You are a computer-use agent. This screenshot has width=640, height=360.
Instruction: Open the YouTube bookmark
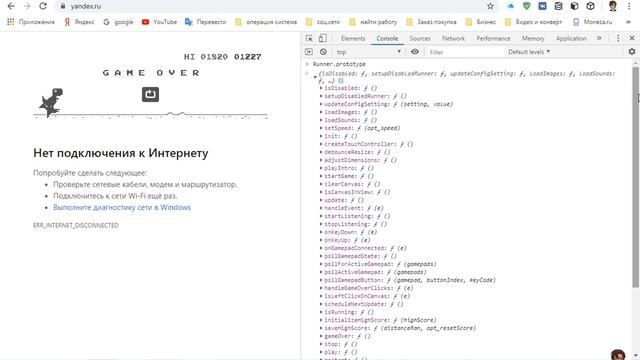(159, 22)
